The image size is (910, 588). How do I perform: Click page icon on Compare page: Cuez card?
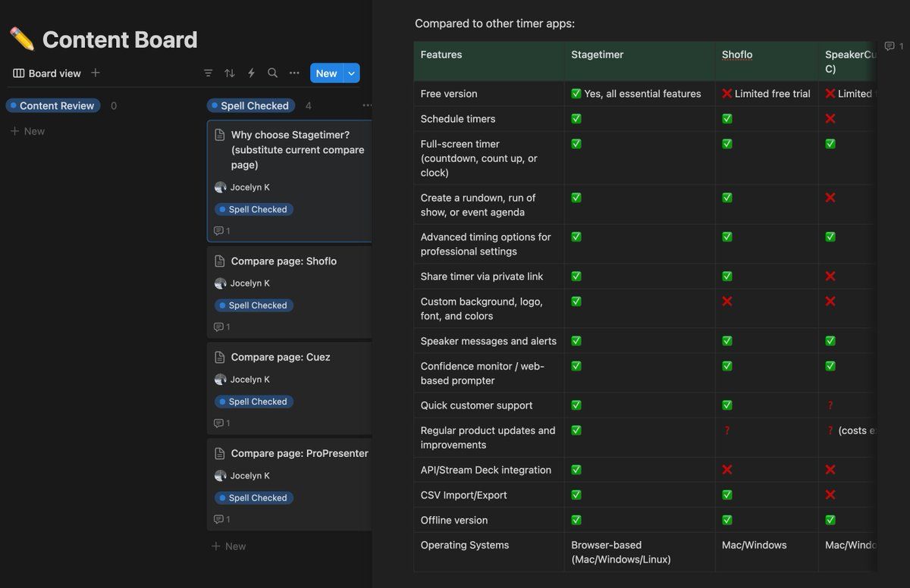[220, 357]
